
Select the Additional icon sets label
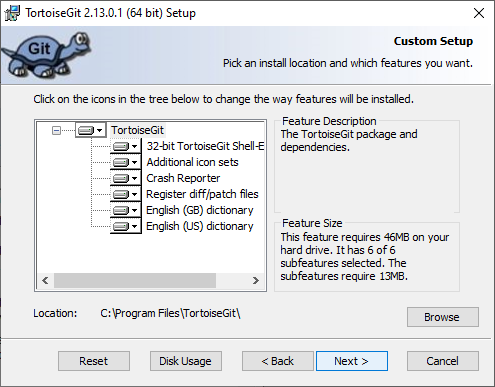(x=192, y=162)
